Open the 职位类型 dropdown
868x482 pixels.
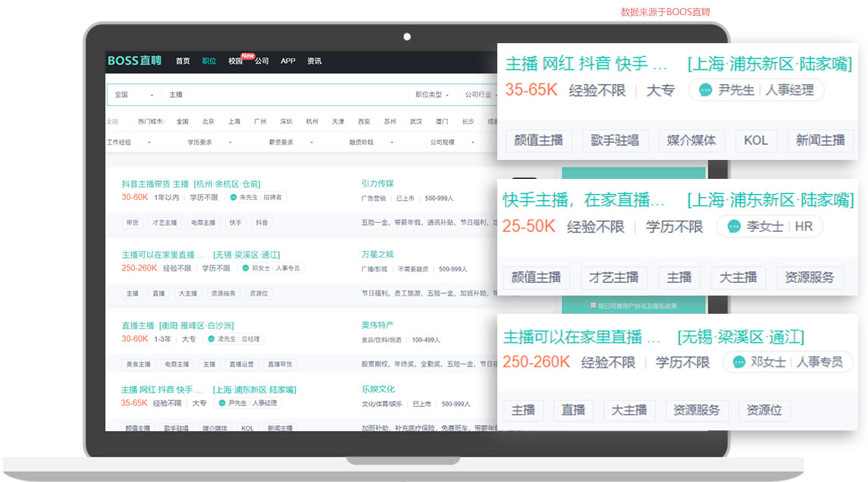pos(432,95)
